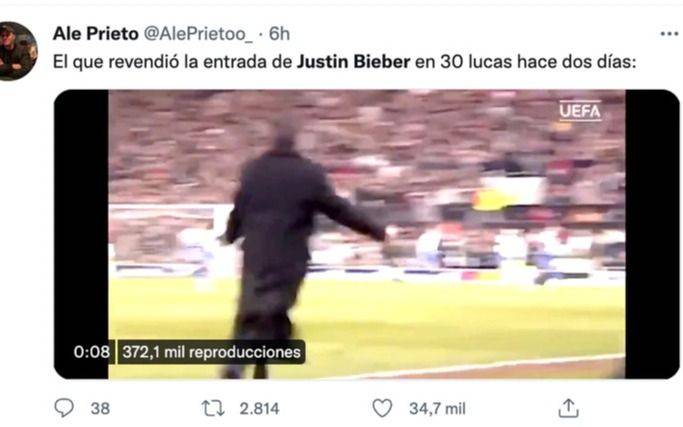Click the reply speech bubble icon

(64, 408)
